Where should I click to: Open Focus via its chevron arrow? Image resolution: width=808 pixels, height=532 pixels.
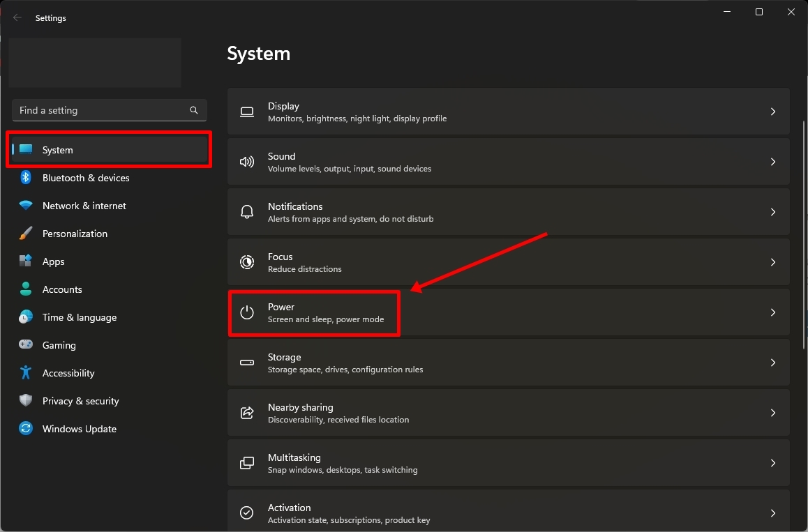tap(773, 262)
